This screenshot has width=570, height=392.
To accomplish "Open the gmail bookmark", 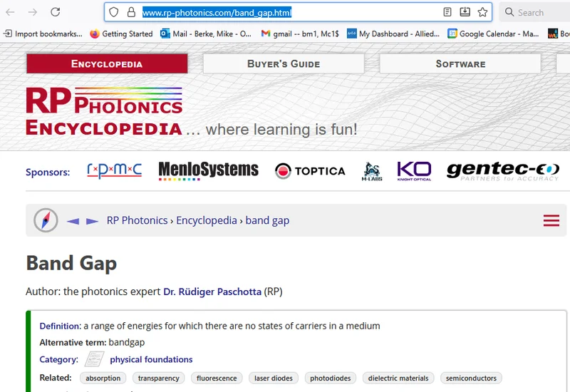I will [300, 33].
